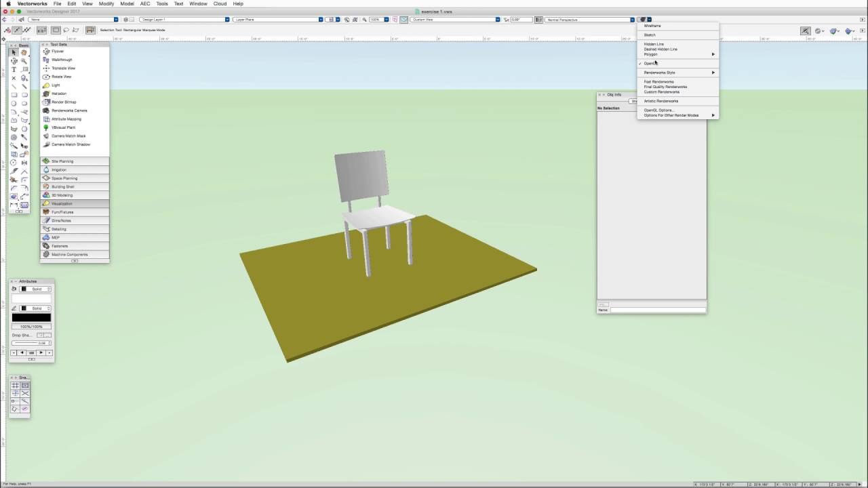
Task: Open the Vectorworks application menu
Action: [x=33, y=3]
